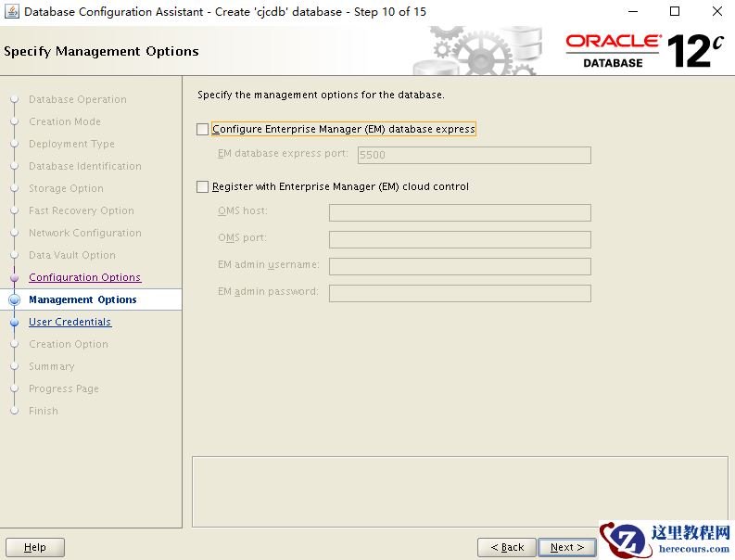Image resolution: width=735 pixels, height=560 pixels.
Task: Click the OMS port input field
Action: (460, 239)
